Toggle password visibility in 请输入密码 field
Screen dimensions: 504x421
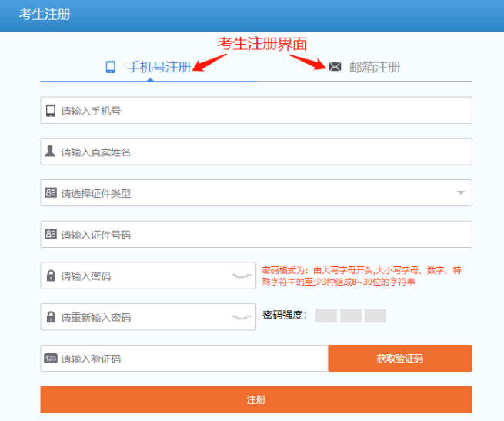tap(242, 276)
